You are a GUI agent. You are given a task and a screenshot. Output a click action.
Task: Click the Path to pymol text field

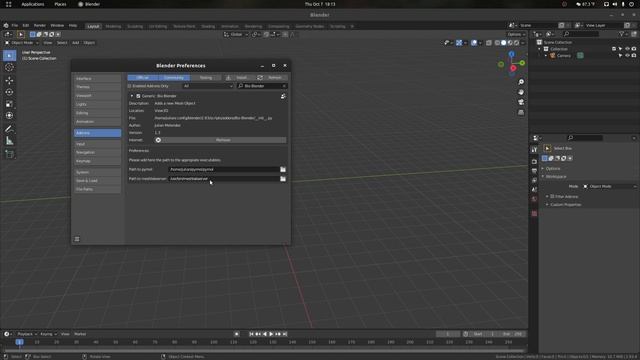tap(224, 169)
